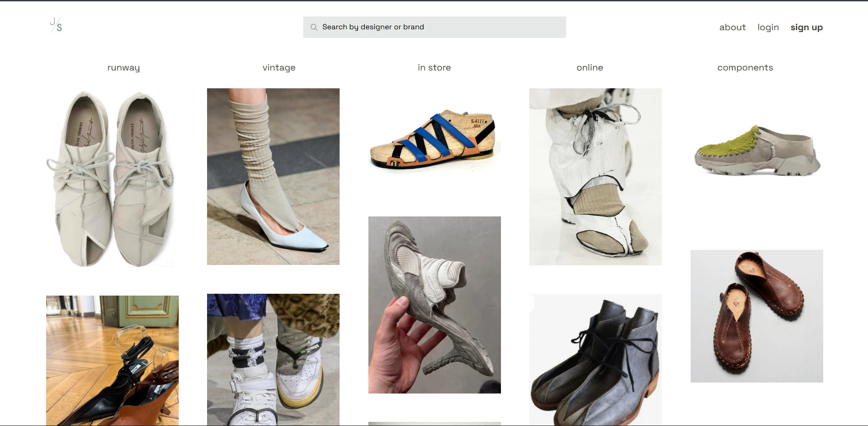This screenshot has height=426, width=868.
Task: Click the search magnifier icon
Action: point(314,27)
